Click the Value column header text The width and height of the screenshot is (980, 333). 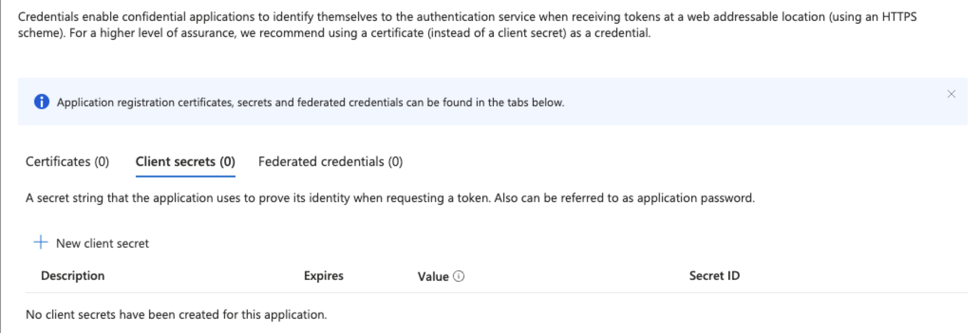coord(433,277)
